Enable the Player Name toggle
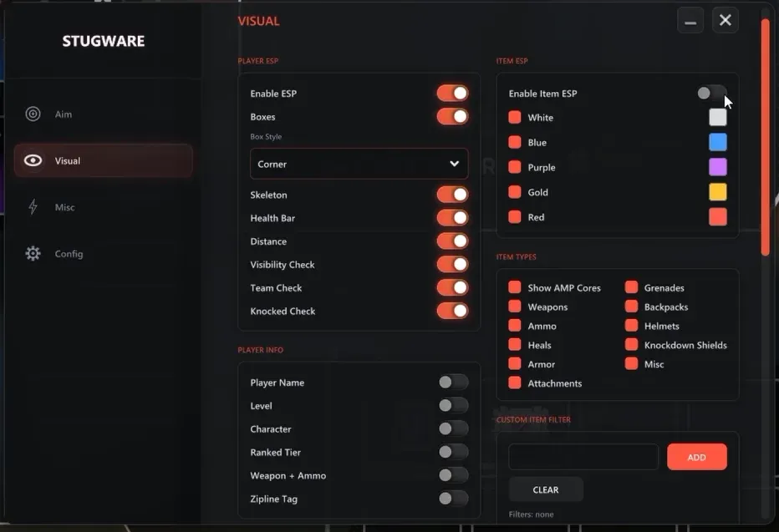 coord(453,383)
